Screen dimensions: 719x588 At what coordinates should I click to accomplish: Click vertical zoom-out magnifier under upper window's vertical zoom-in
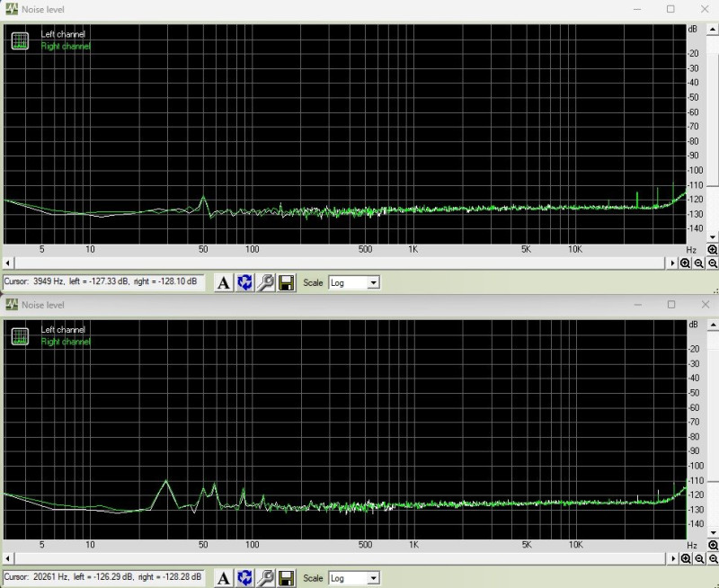coord(713,263)
